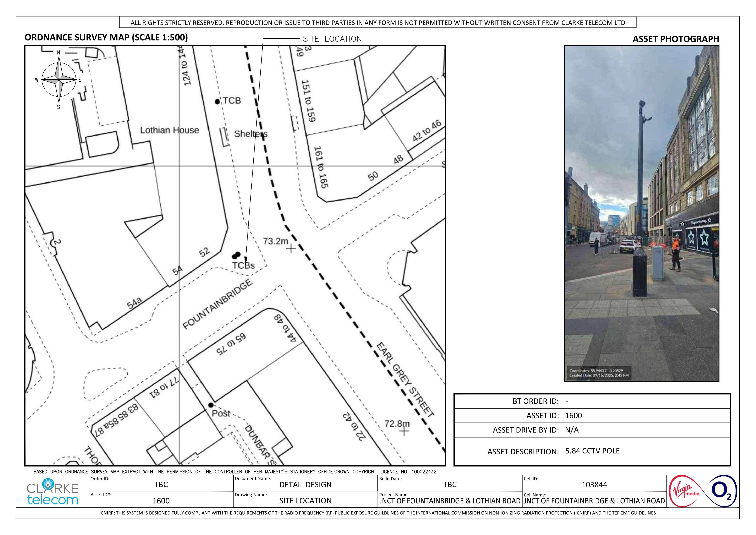
Task: Click the cross spot-height mark near 72.8m
Action: (404, 431)
